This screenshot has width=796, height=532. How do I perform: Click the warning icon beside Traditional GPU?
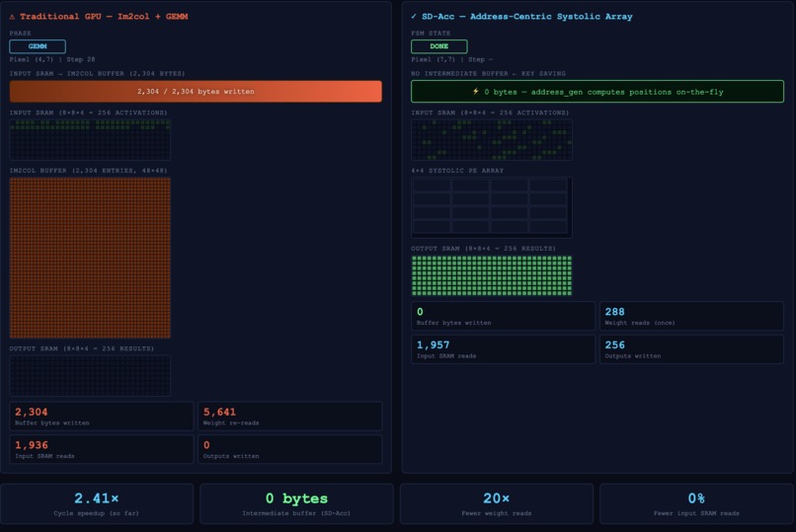pos(12,17)
